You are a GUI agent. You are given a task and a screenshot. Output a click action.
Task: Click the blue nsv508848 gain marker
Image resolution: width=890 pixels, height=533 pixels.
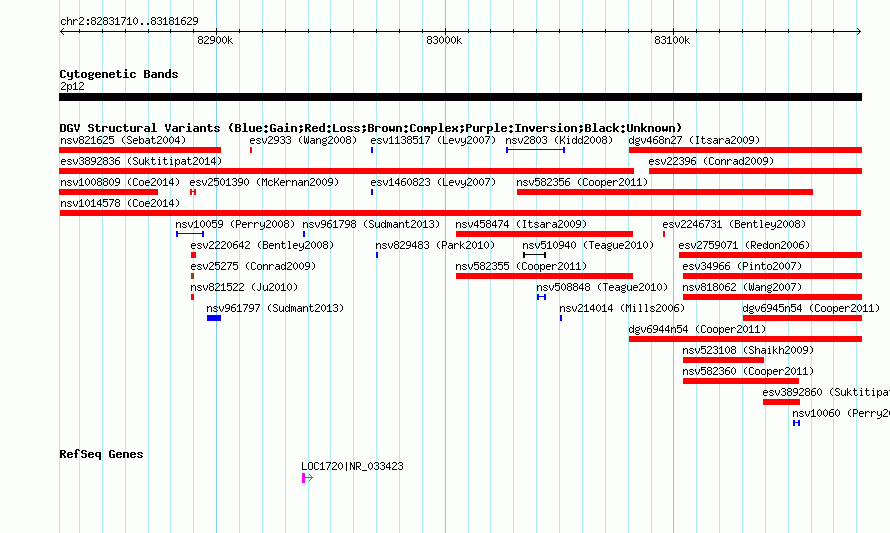541,297
